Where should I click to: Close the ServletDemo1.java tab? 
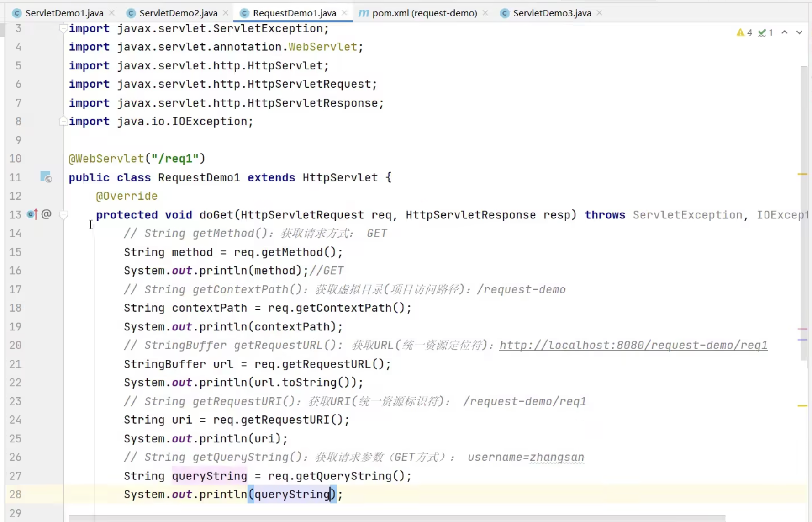[x=112, y=13]
